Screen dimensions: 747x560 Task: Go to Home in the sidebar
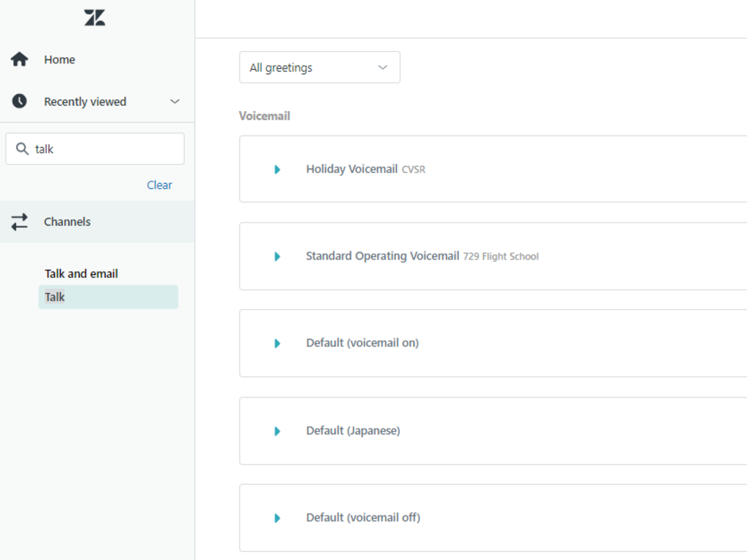[x=59, y=60]
